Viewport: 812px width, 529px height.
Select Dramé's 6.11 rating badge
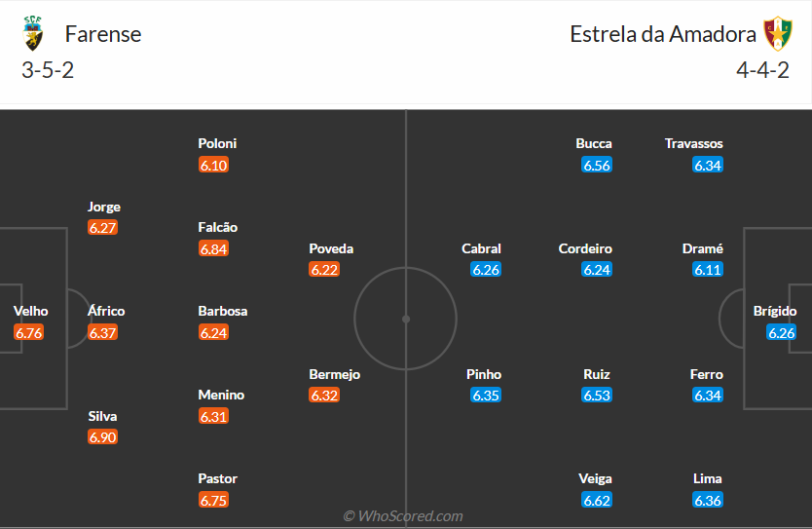click(708, 270)
